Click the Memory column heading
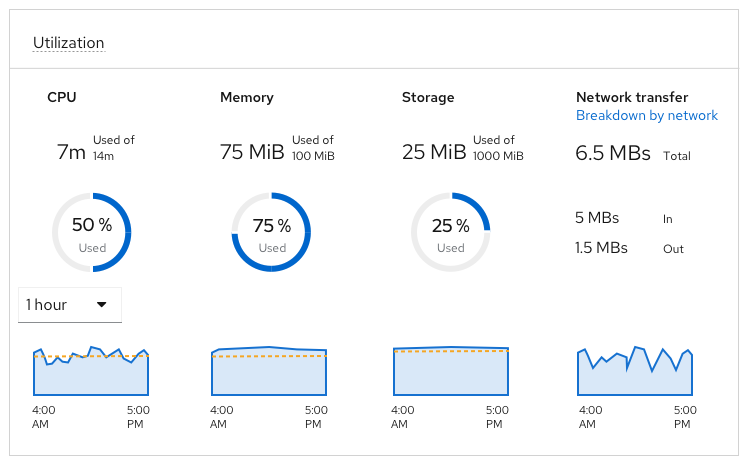The height and width of the screenshot is (464, 748). pyautogui.click(x=246, y=97)
